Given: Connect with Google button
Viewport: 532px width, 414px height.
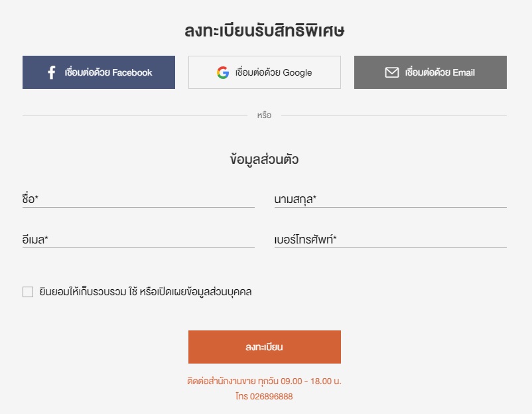Looking at the screenshot, I should pyautogui.click(x=265, y=72).
